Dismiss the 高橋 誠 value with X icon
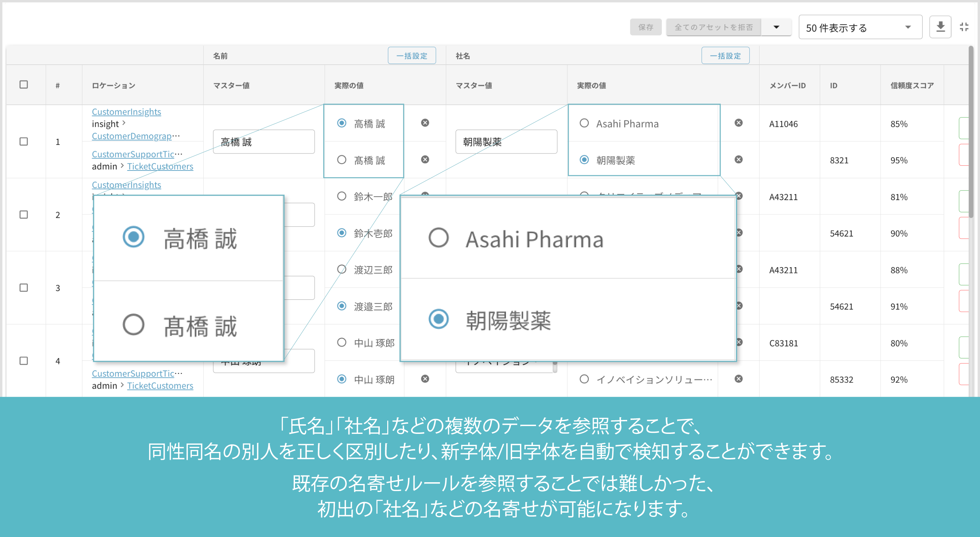The height and width of the screenshot is (537, 980). click(425, 123)
